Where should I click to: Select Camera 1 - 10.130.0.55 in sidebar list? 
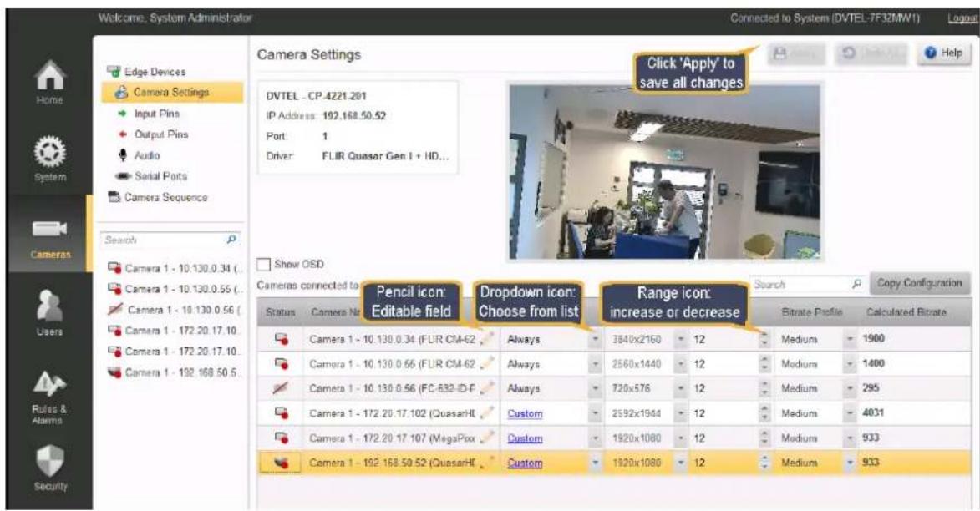pyautogui.click(x=175, y=289)
